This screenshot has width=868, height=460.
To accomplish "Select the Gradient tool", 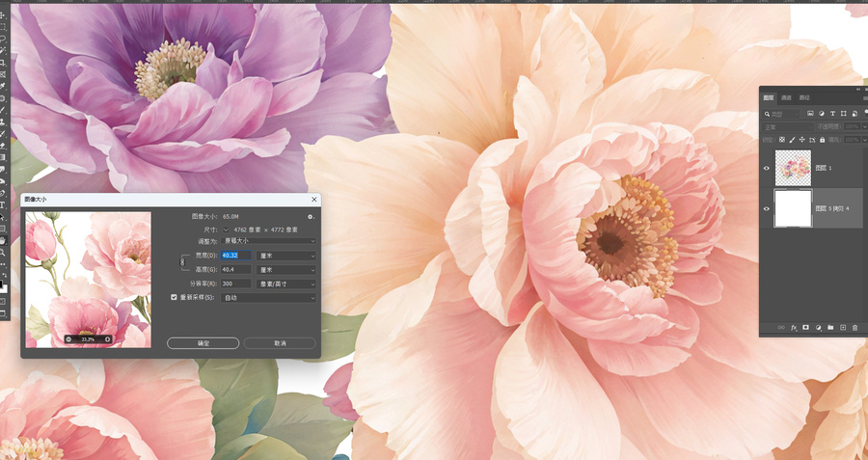I will pos(3,157).
